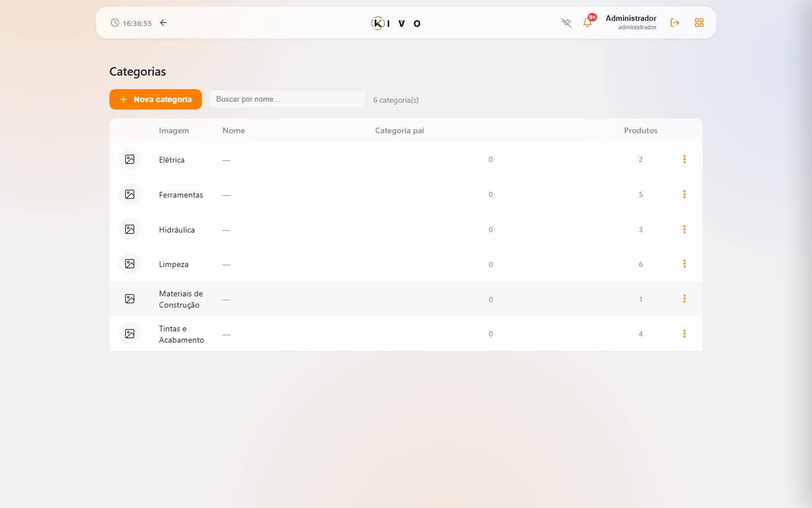Click the Administrador user profile
This screenshot has height=508, width=812.
[x=631, y=23]
